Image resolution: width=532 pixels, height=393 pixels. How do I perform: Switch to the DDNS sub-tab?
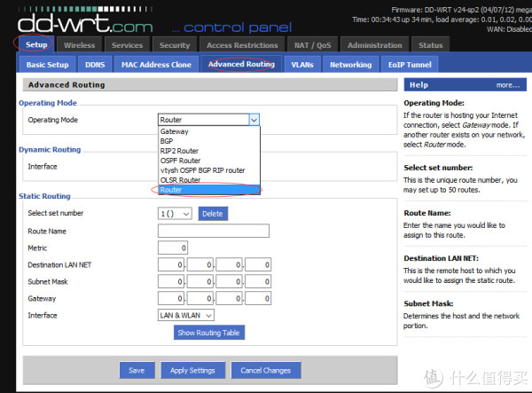tap(95, 65)
